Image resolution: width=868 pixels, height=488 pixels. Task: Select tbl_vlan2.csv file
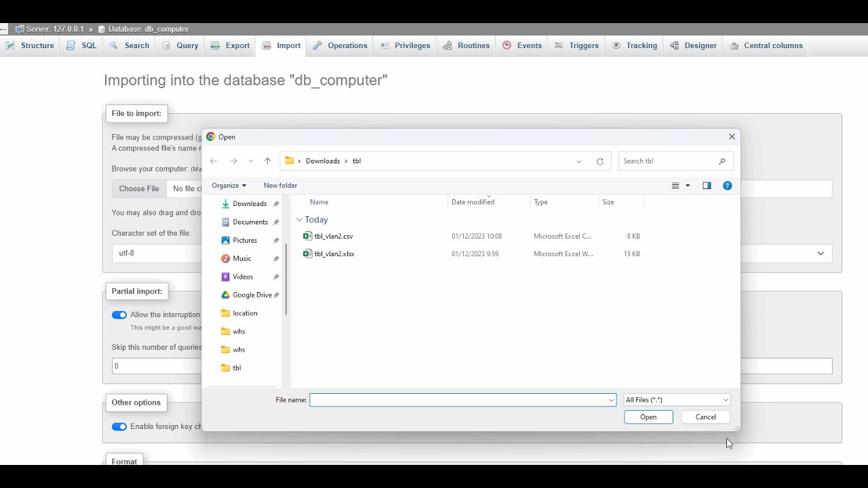[333, 237]
